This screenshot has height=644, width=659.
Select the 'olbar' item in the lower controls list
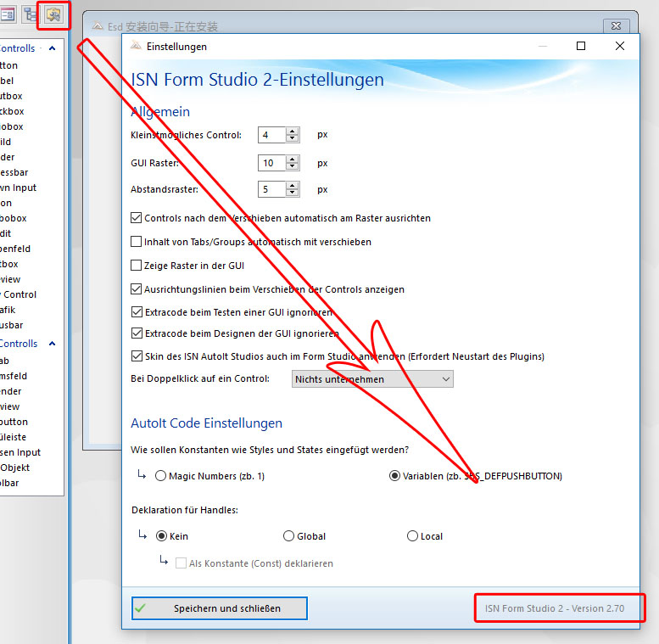tap(9, 483)
